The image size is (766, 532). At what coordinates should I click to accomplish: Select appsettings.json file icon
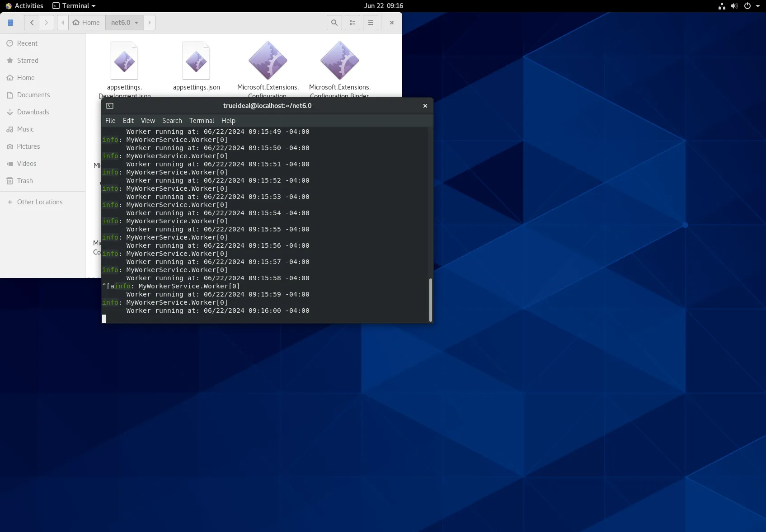(x=196, y=61)
